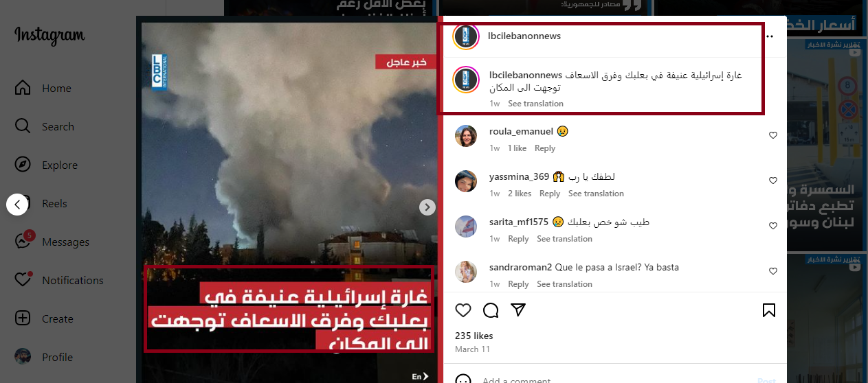Click the Add a comment field
This screenshot has height=383, width=868.
(x=612, y=380)
